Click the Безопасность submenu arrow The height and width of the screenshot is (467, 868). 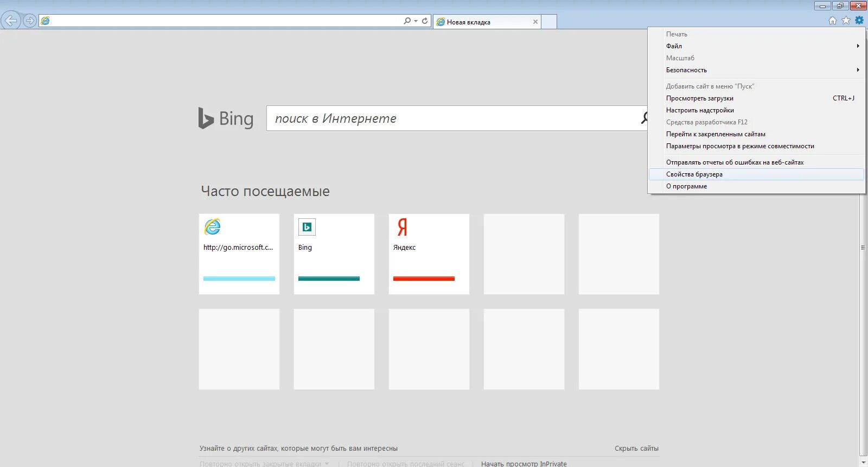tap(858, 70)
